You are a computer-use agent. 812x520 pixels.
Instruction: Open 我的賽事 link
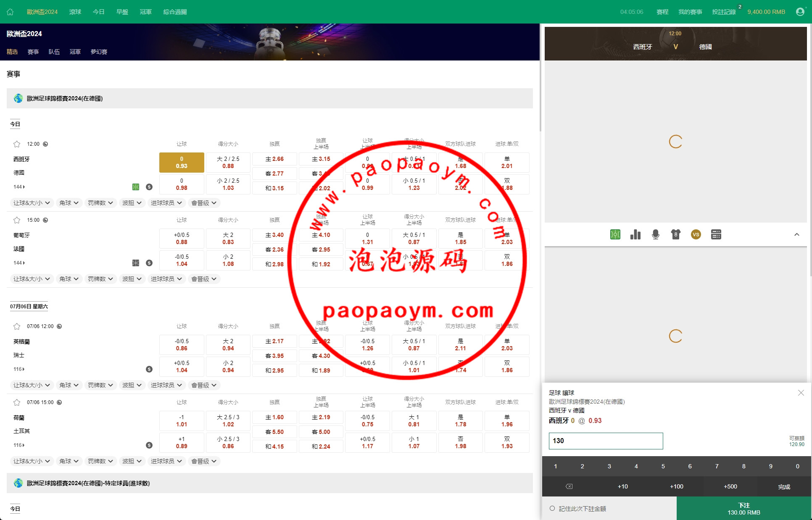(690, 12)
